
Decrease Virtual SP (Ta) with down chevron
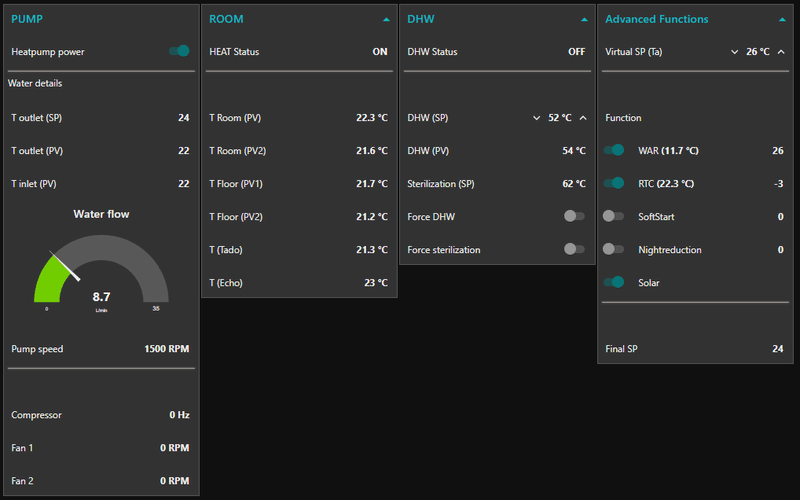pos(734,52)
